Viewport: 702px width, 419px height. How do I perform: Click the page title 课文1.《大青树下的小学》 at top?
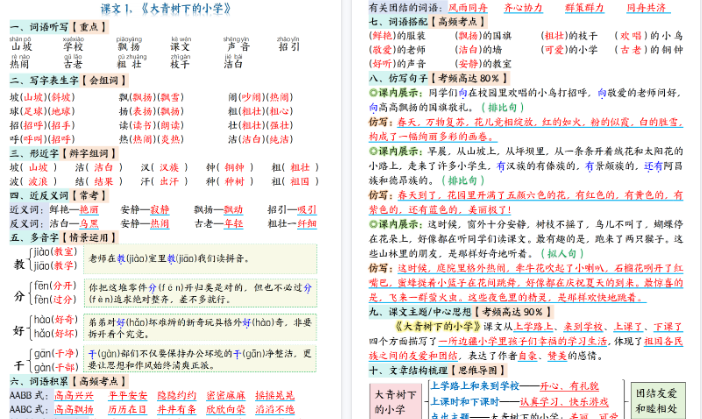tap(166, 9)
